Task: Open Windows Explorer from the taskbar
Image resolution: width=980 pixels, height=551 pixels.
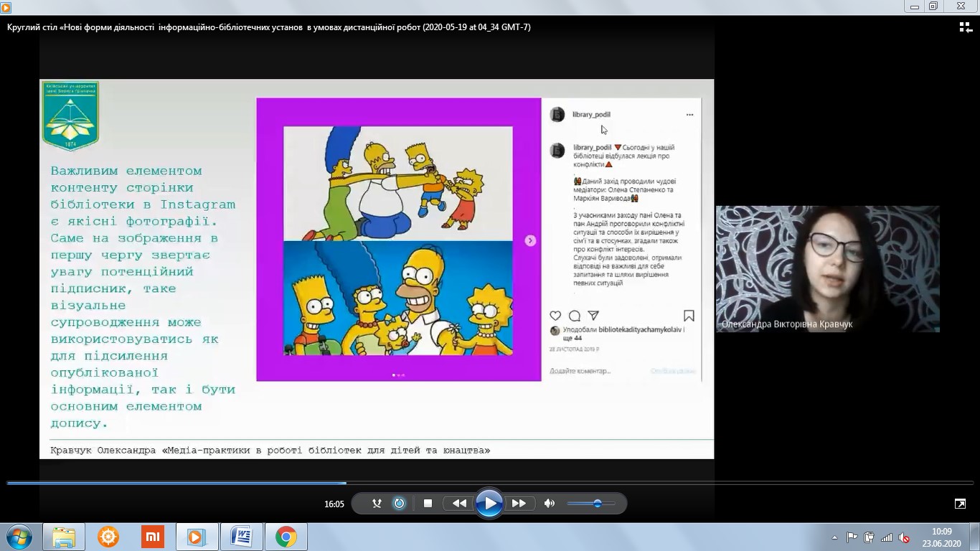Action: [64, 537]
